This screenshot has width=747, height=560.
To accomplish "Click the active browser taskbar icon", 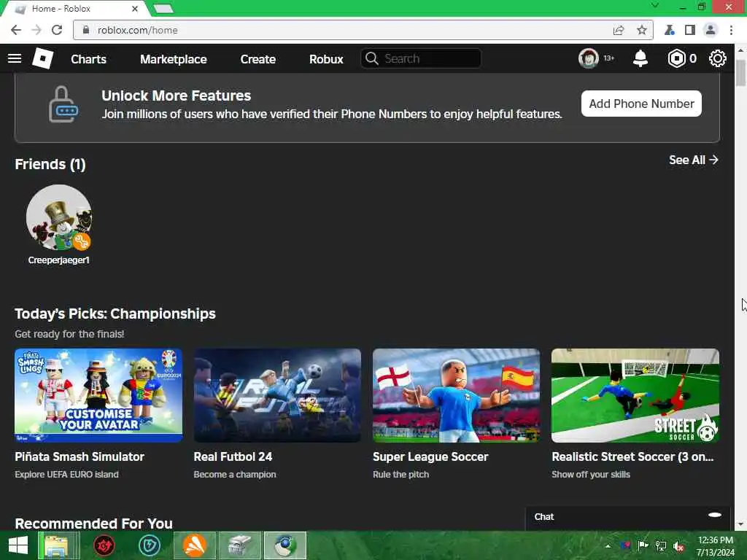I will (x=285, y=545).
